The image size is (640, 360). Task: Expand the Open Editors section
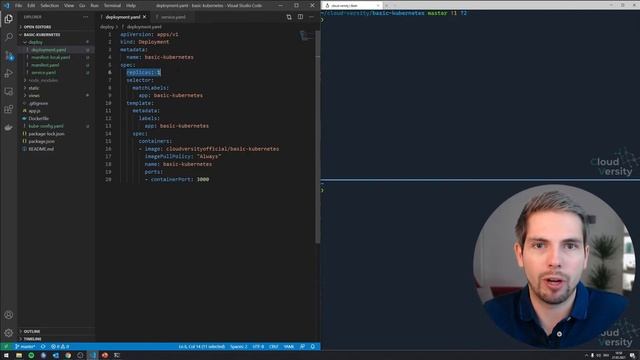coord(37,27)
